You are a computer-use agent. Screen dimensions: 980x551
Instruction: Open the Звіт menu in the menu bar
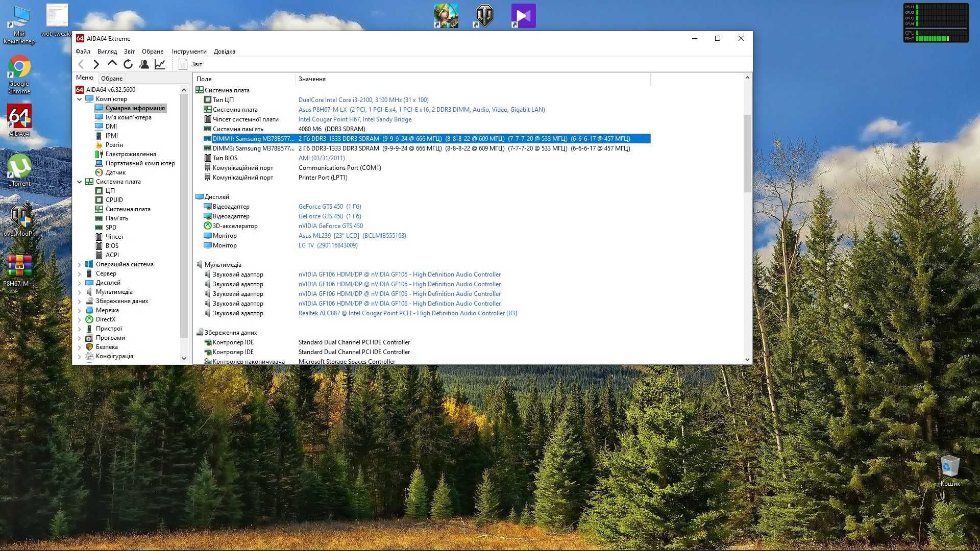click(129, 52)
